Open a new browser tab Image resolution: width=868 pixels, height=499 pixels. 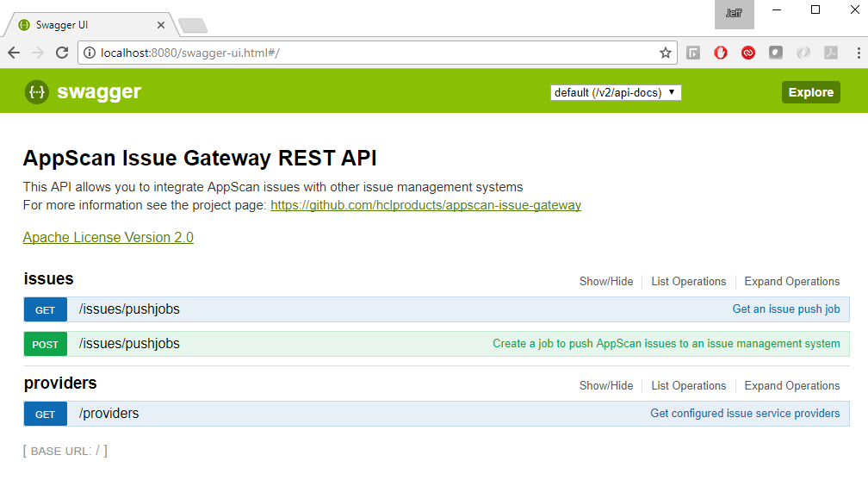click(193, 26)
